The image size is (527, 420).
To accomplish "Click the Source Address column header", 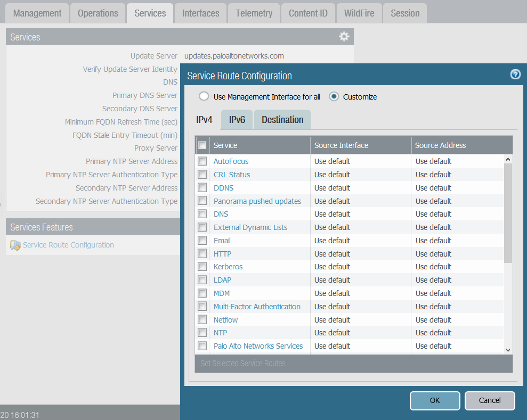I will click(462, 145).
